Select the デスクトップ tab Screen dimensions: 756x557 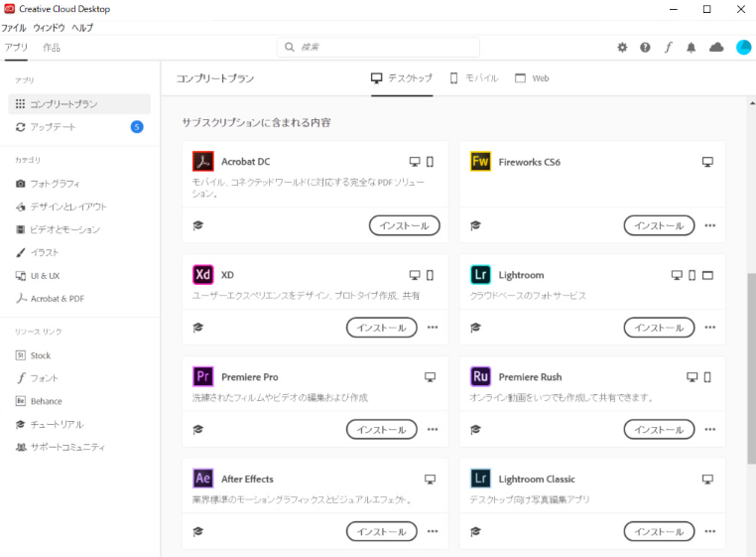[x=402, y=78]
